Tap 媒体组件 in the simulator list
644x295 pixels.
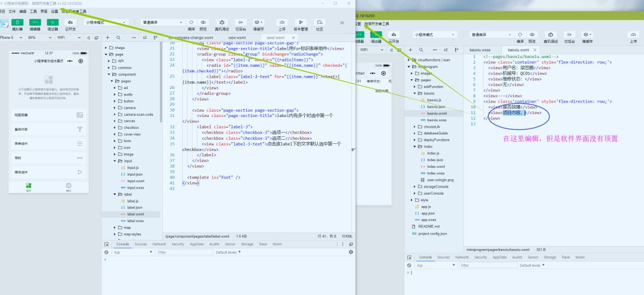(49, 172)
